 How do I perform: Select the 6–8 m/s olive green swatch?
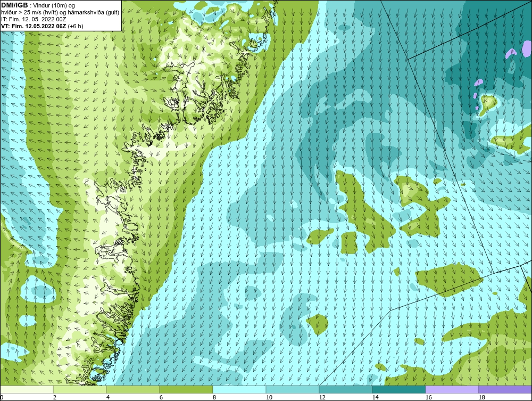pyautogui.click(x=186, y=389)
